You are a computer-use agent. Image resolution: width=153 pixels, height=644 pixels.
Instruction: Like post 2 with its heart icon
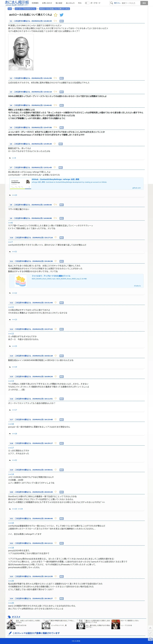pos(55,78)
